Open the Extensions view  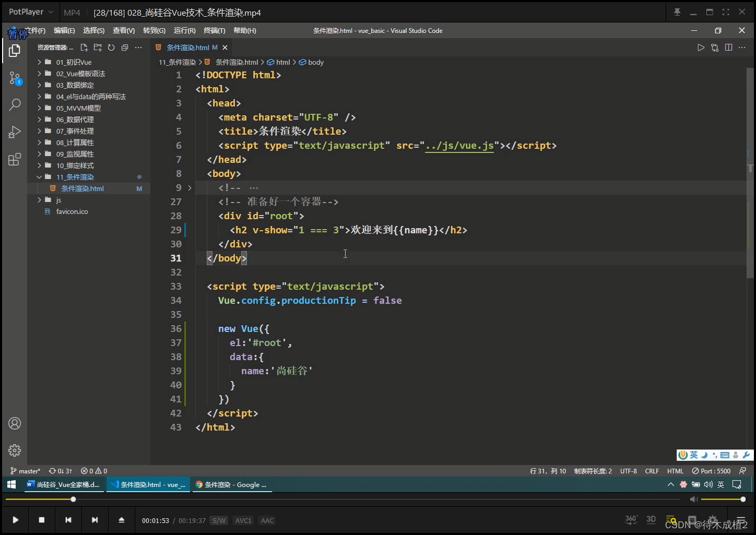15,159
